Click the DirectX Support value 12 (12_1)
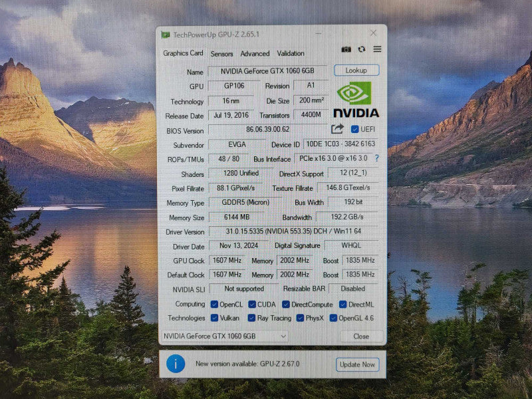Screen dimensions: 532x399 pyautogui.click(x=353, y=173)
